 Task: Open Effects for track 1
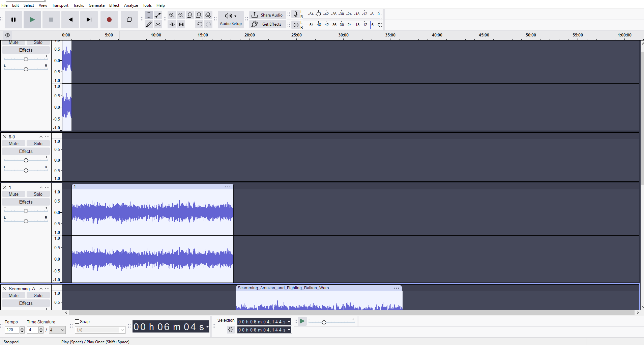(26, 202)
